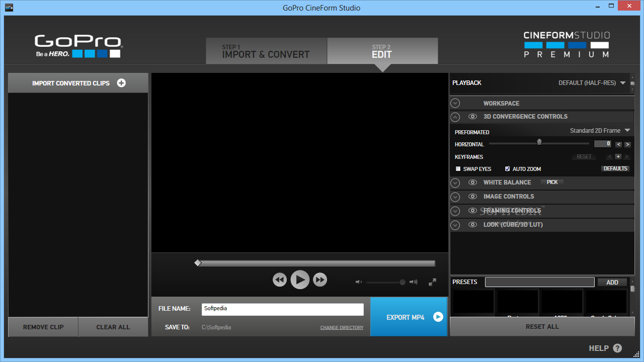This screenshot has height=362, width=644.
Task: Toggle the Image Controls eye icon
Action: (472, 197)
